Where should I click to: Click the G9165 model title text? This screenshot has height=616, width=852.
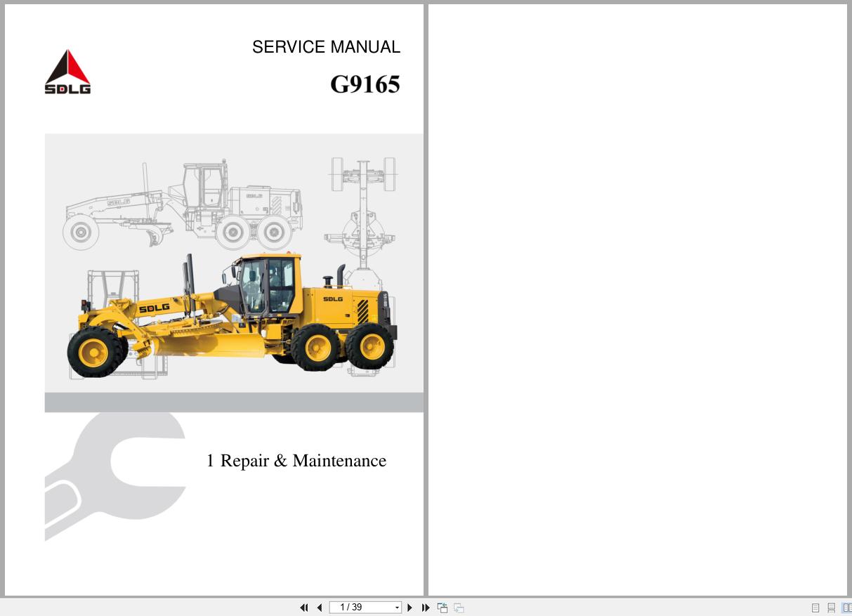tap(365, 84)
